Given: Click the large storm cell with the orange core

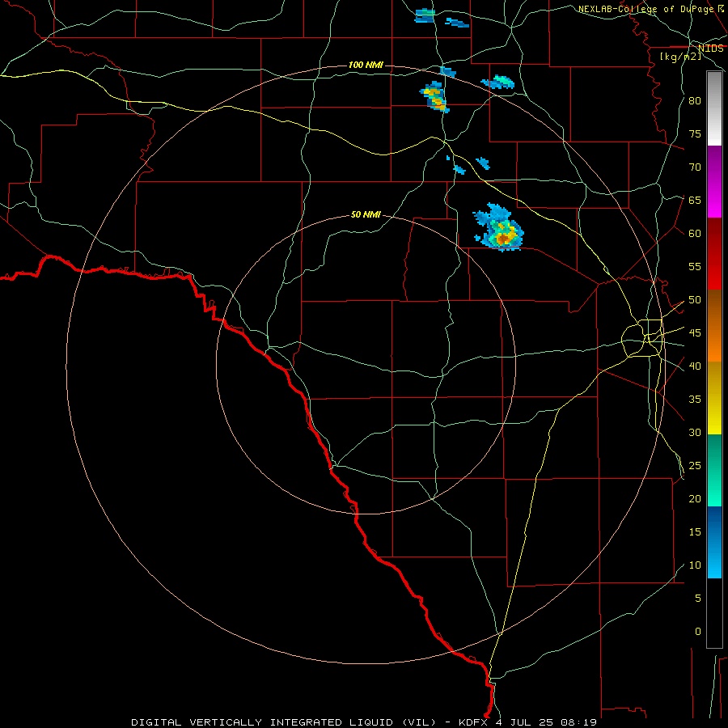Looking at the screenshot, I should click(498, 227).
